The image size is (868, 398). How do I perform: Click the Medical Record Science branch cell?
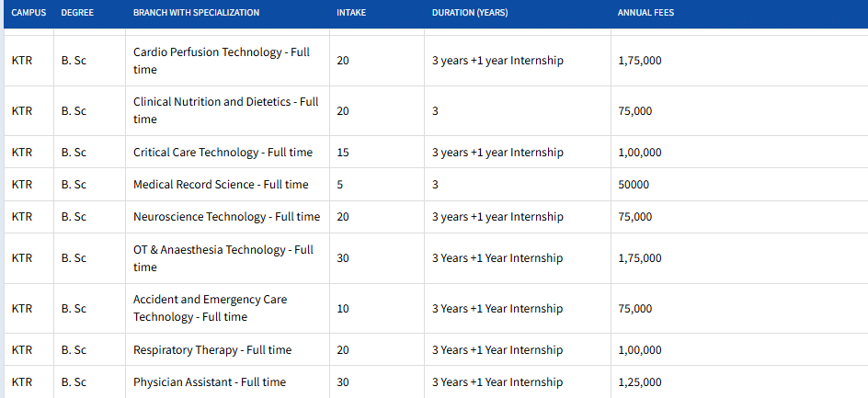[x=221, y=185]
